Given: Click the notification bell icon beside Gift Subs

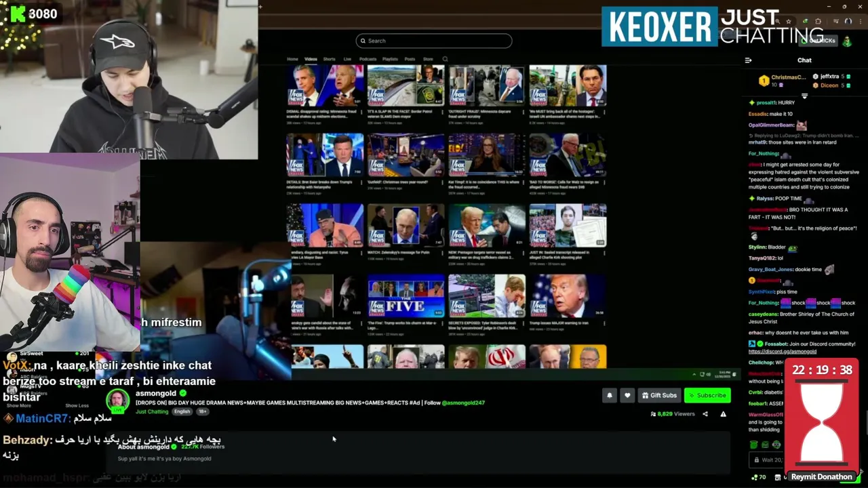Looking at the screenshot, I should pyautogui.click(x=609, y=395).
